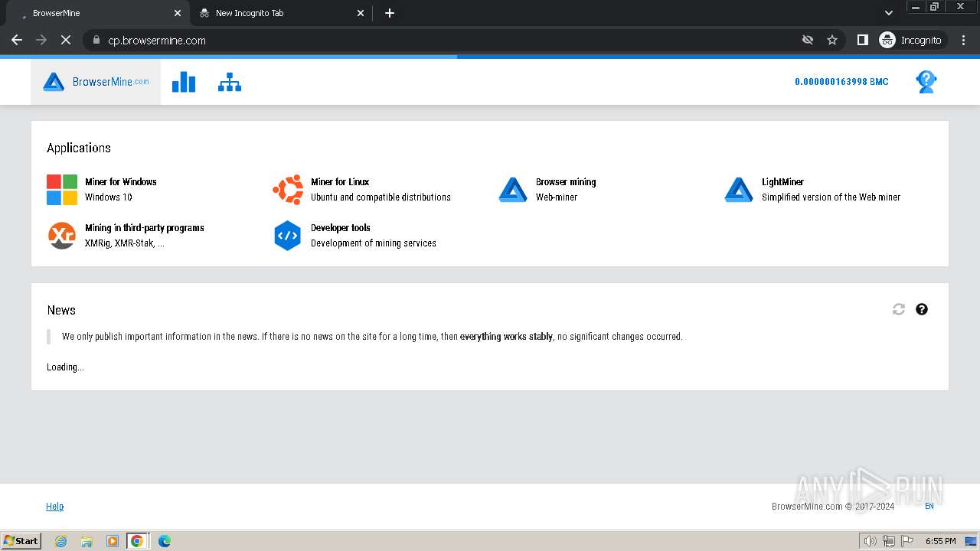
Task: Close the New Incognito Tab
Action: point(361,13)
